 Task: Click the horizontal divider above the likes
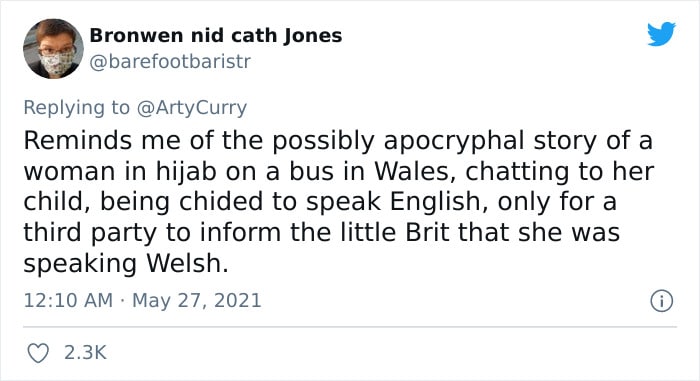(350, 327)
